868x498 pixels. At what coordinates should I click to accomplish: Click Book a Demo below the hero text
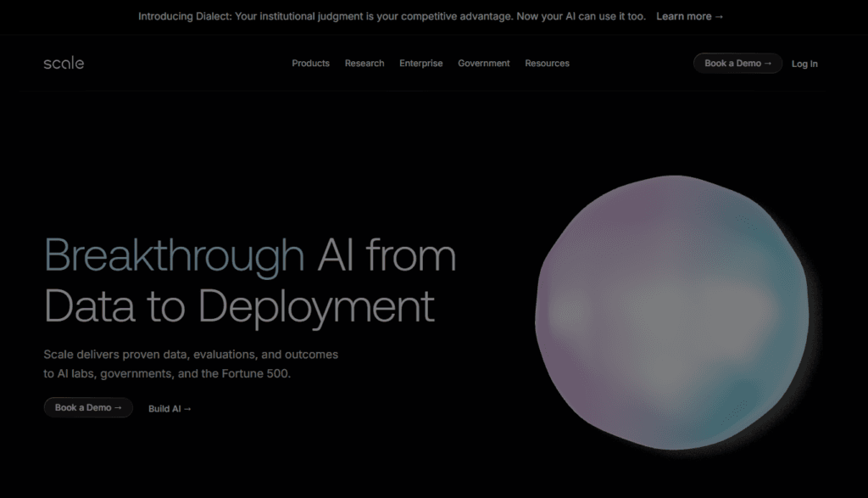[88, 408]
